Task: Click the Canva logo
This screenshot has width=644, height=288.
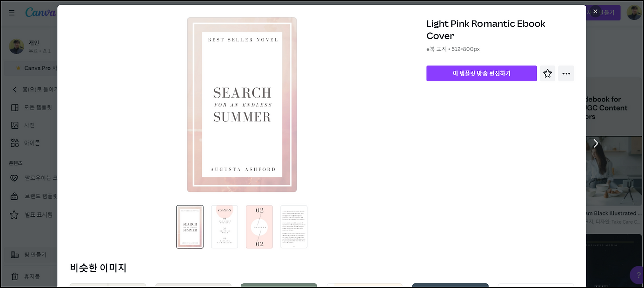Action: pos(40,12)
